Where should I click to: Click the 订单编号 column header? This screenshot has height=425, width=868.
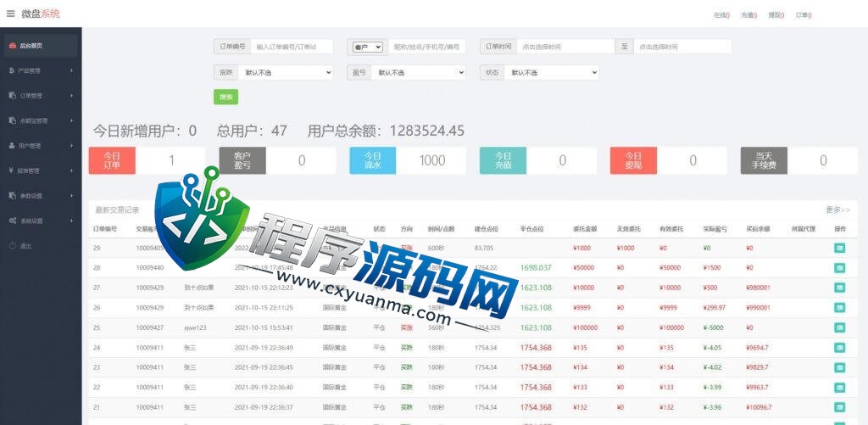pos(105,229)
